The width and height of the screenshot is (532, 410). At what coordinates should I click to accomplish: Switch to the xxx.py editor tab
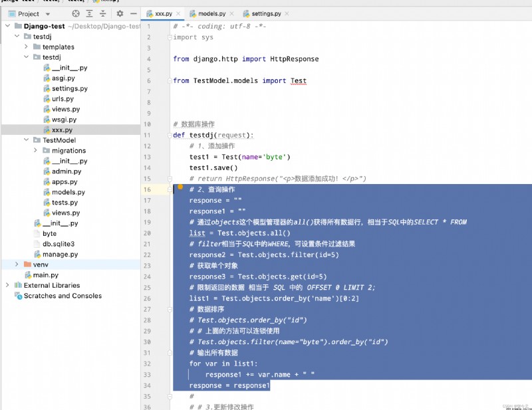[163, 13]
